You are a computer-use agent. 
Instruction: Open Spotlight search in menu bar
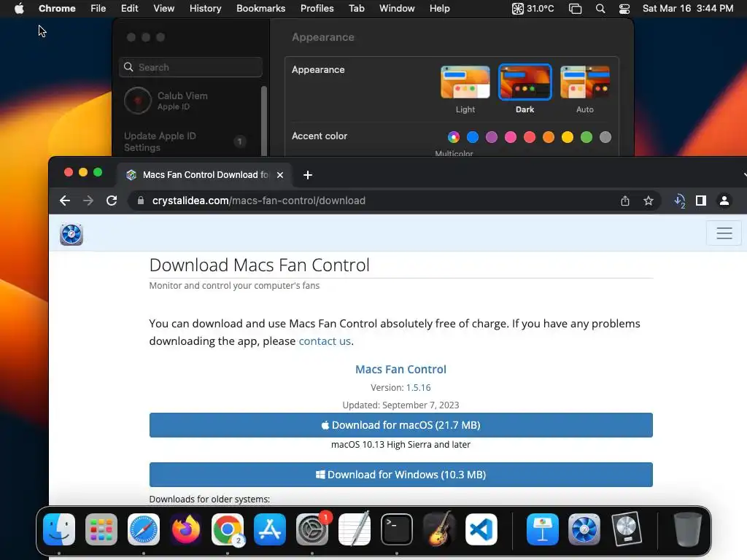pos(600,9)
